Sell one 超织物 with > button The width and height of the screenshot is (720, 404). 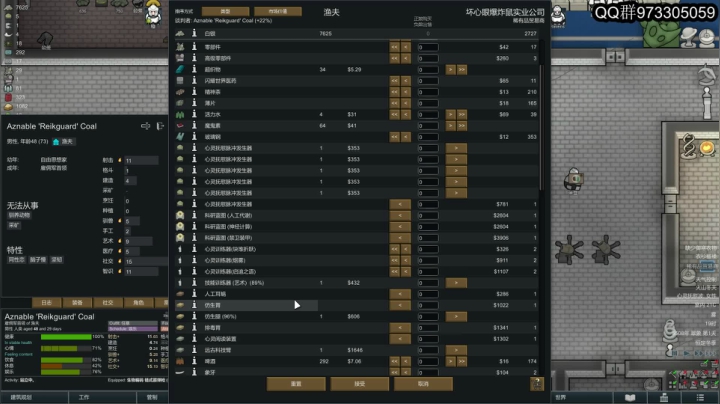point(450,69)
